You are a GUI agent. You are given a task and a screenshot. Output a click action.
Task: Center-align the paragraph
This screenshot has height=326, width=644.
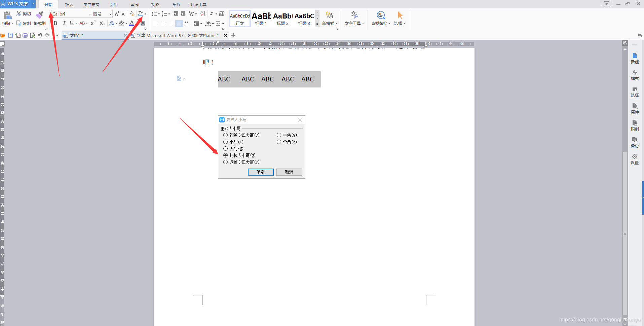click(163, 24)
